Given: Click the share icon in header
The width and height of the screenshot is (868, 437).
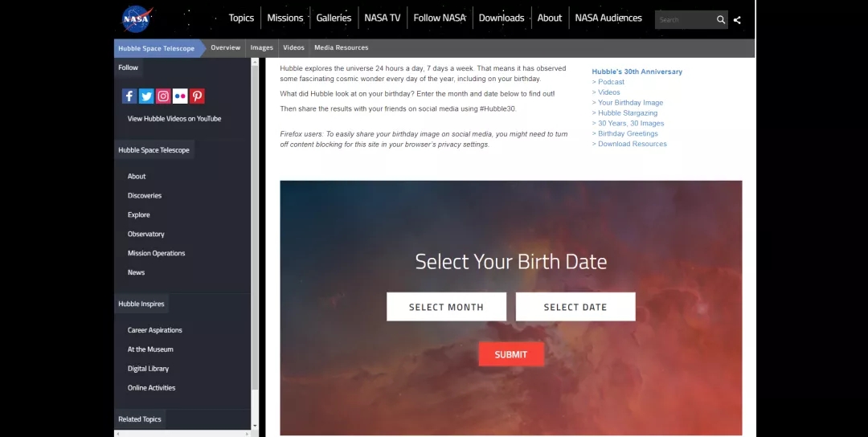Looking at the screenshot, I should point(737,20).
